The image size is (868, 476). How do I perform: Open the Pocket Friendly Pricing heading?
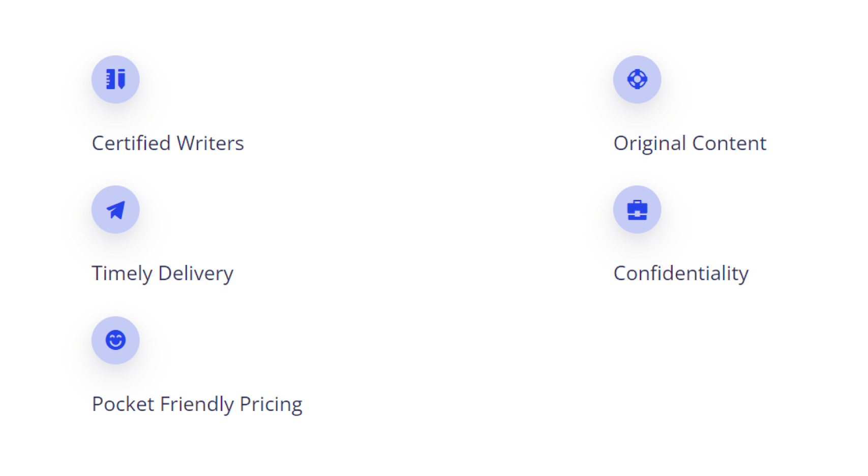(197, 405)
